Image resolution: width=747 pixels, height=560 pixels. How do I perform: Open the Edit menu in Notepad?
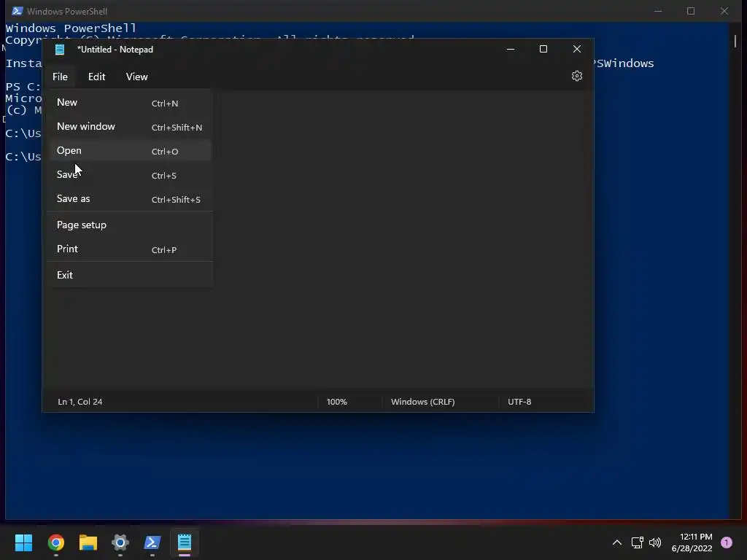[x=97, y=77]
